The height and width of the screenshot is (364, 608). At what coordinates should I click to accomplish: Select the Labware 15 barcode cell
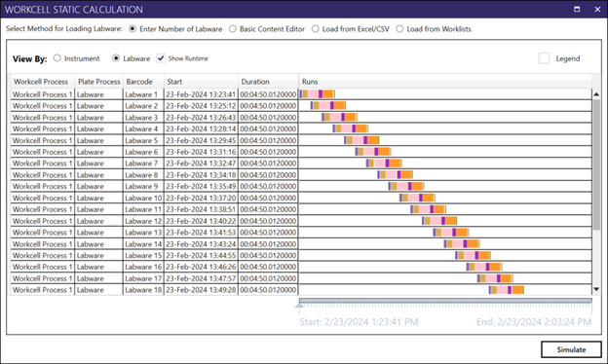(143, 255)
